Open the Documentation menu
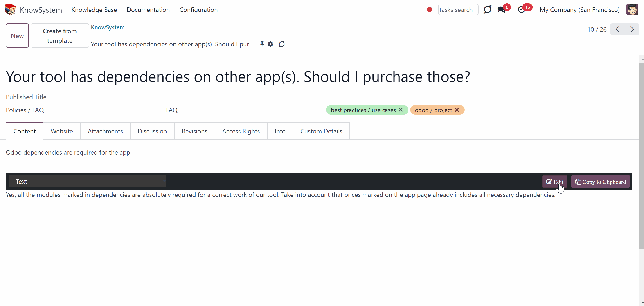The width and height of the screenshot is (644, 306). click(x=148, y=9)
